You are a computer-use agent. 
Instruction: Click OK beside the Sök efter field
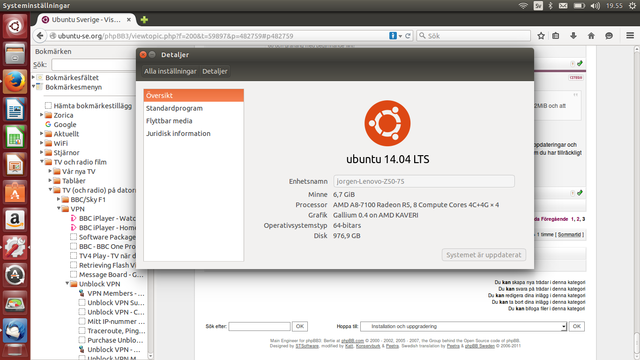tap(300, 326)
